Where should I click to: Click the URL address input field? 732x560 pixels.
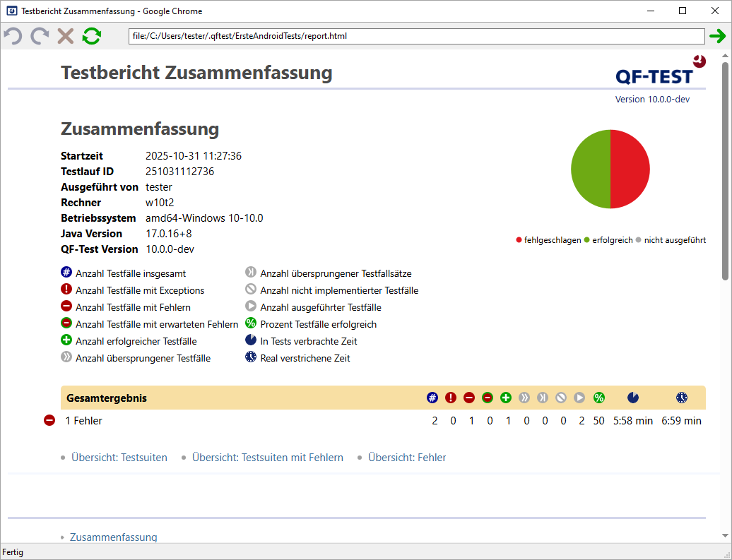pos(417,36)
